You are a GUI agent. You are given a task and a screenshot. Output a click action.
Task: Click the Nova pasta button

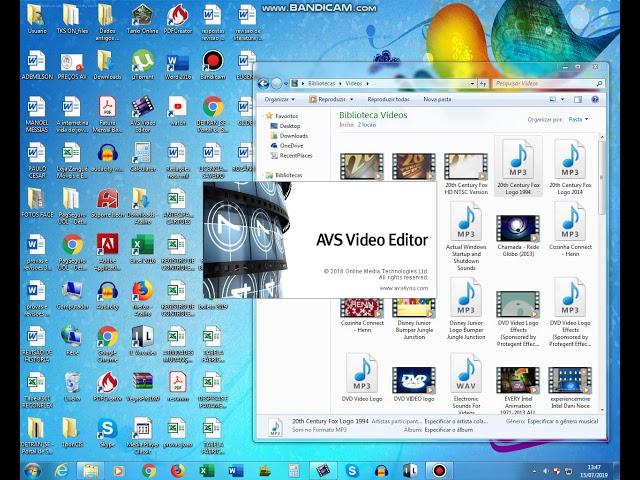click(x=437, y=99)
